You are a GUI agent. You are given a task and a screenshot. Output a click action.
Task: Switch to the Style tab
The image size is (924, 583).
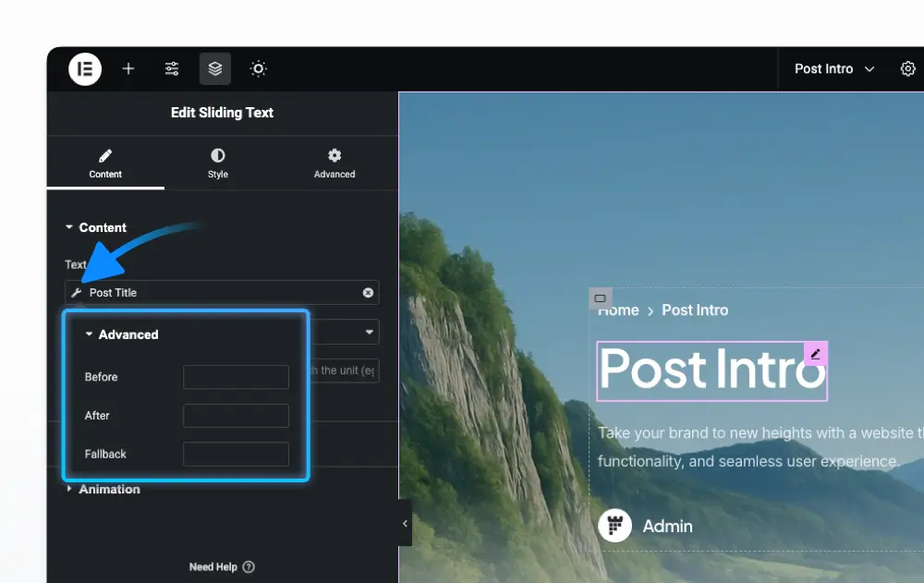(x=217, y=164)
